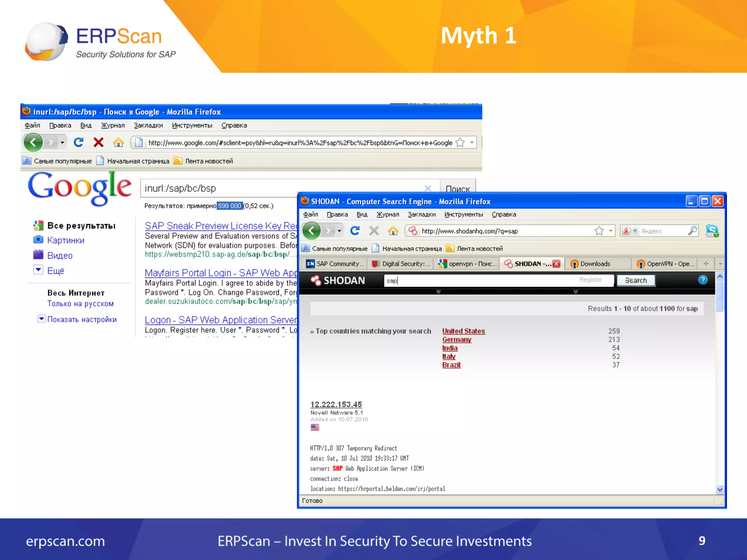Click Back button in Google Firefox window
Screen dimensions: 747x560
point(33,142)
